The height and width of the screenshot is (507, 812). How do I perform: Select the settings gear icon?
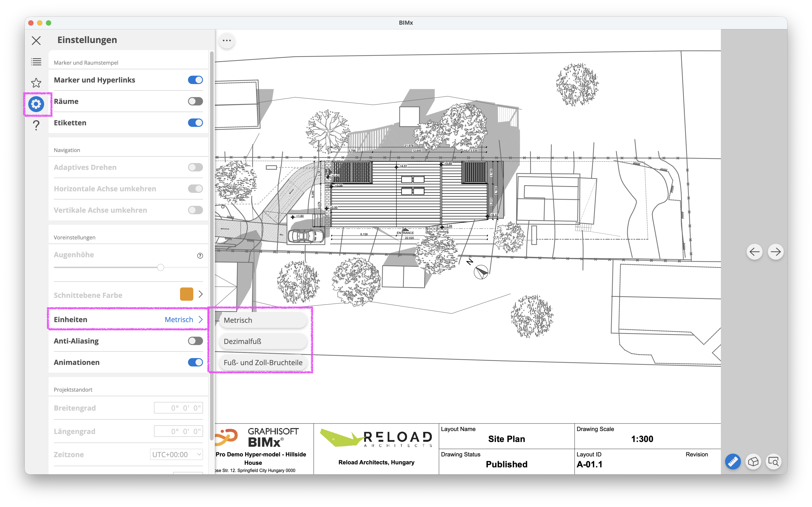pos(36,104)
